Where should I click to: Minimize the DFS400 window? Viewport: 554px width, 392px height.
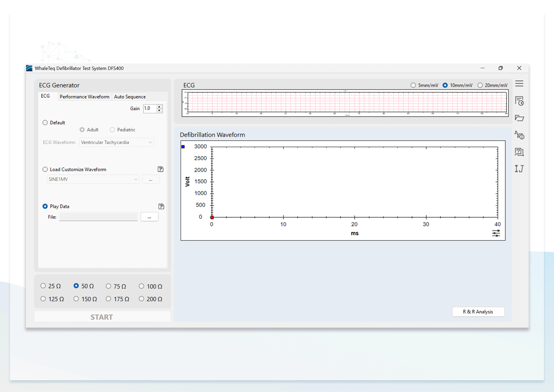pos(482,68)
